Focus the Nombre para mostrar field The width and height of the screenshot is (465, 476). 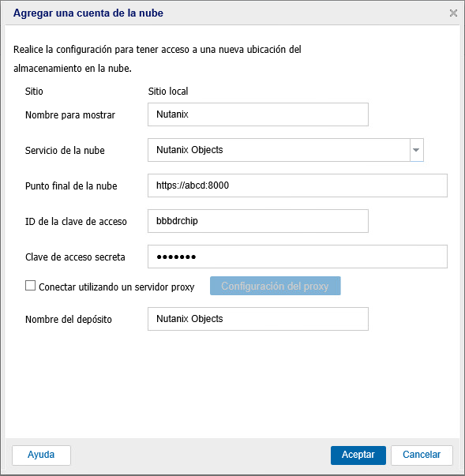pyautogui.click(x=258, y=114)
